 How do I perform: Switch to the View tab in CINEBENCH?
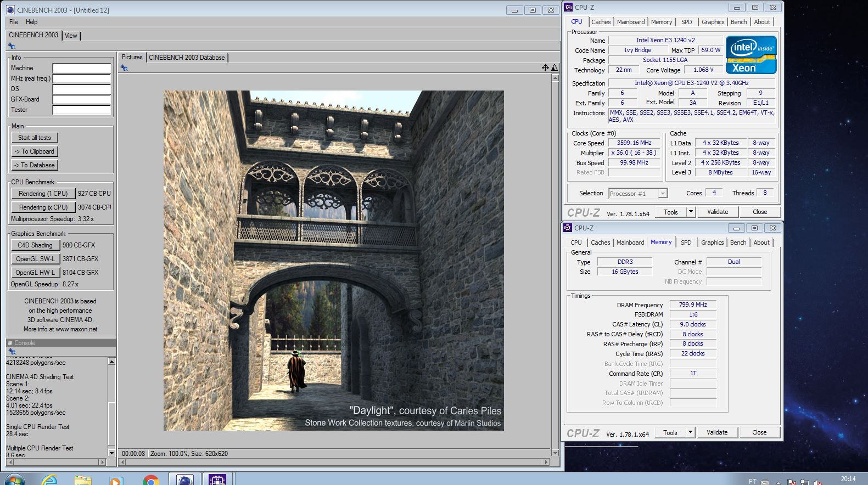point(71,36)
